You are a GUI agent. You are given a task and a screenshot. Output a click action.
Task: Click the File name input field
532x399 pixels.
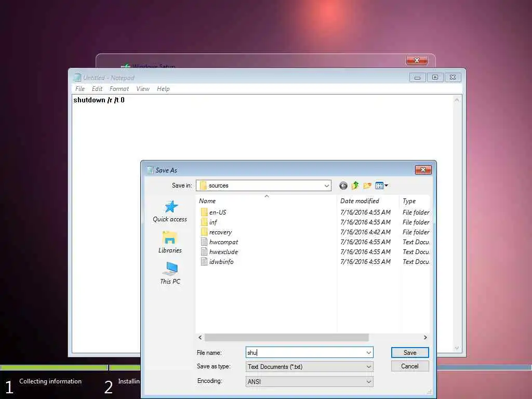point(309,353)
